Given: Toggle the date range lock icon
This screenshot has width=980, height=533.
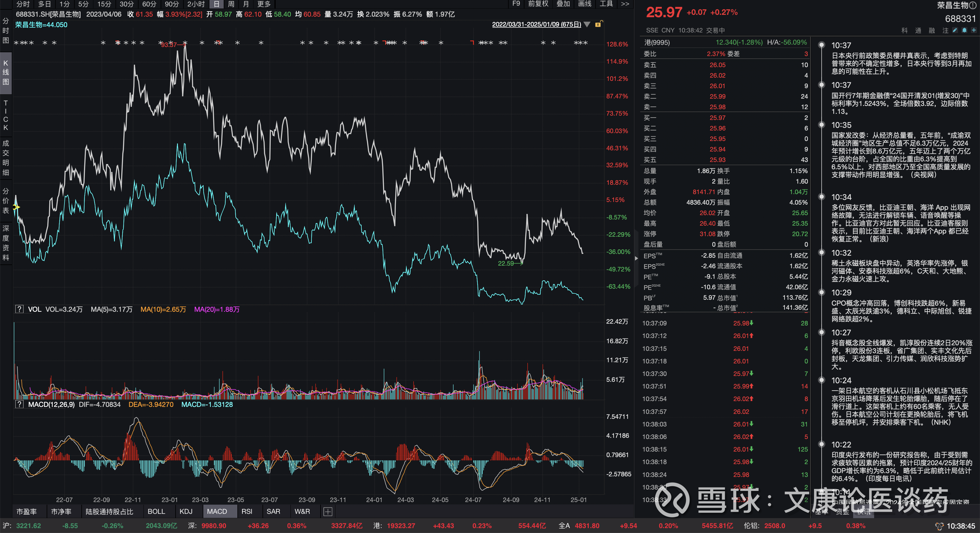Looking at the screenshot, I should point(598,24).
